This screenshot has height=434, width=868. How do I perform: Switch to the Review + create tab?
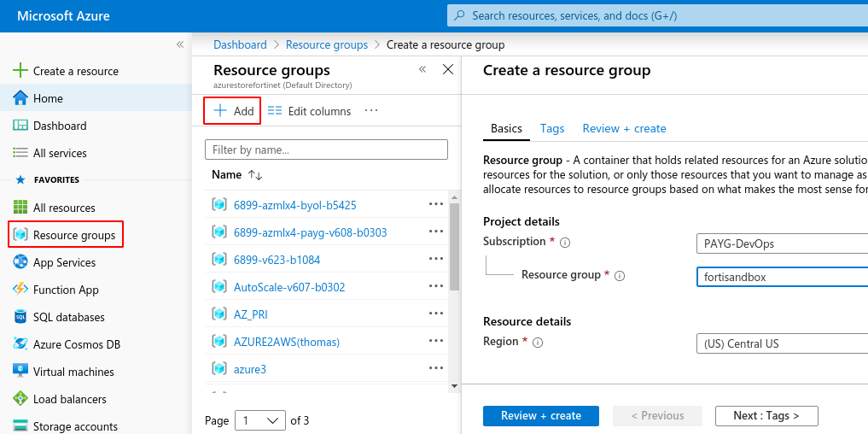pyautogui.click(x=625, y=129)
